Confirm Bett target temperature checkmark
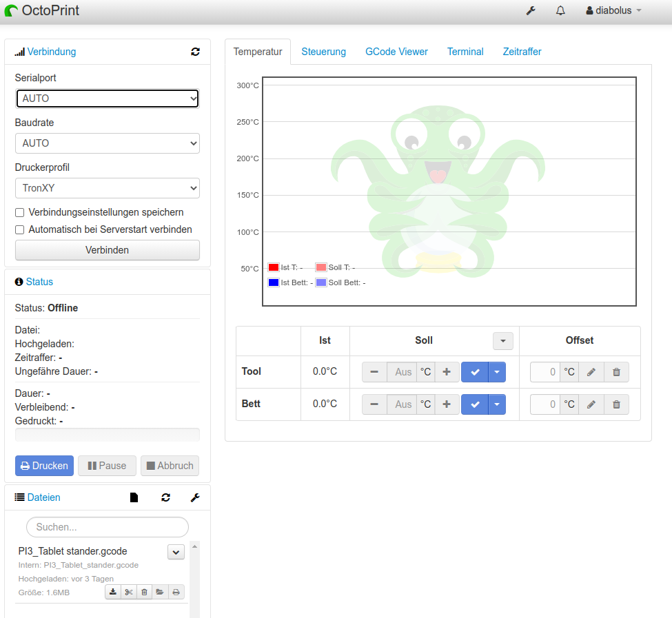 [x=475, y=404]
